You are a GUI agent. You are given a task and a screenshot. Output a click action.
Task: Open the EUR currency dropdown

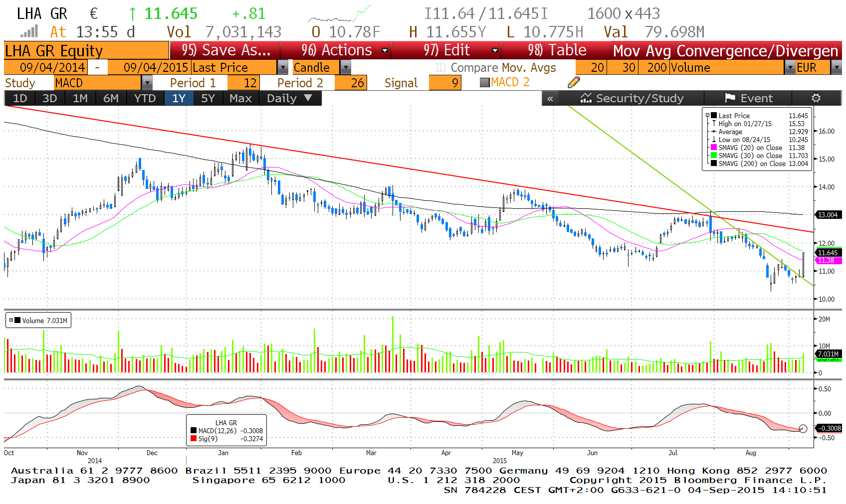point(837,67)
